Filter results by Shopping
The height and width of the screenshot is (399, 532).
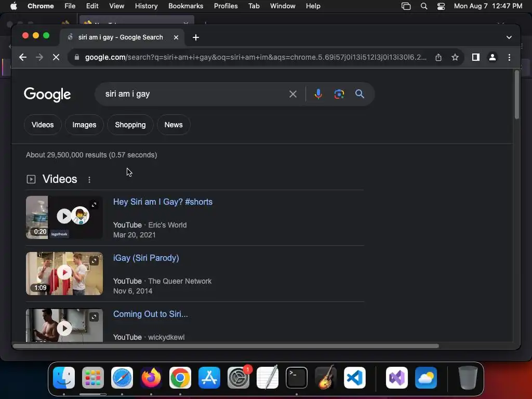pos(130,125)
